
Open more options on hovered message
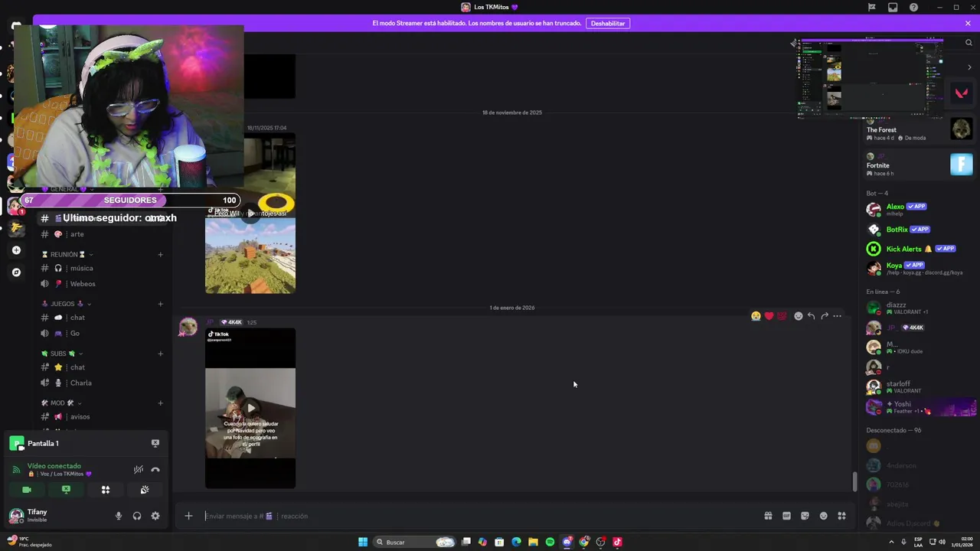838,316
